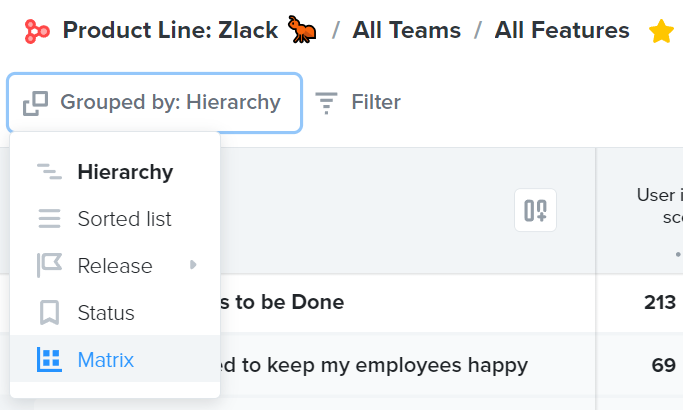Toggle the yellow favorite star

(661, 31)
